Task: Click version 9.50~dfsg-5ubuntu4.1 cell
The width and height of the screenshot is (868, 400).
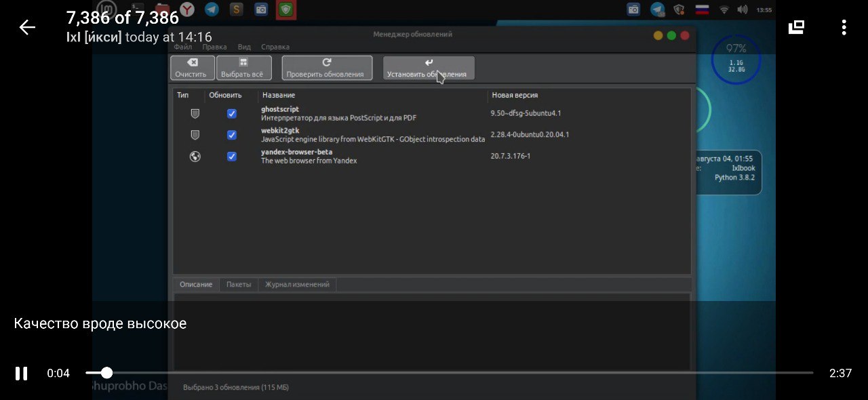Action: (x=526, y=113)
